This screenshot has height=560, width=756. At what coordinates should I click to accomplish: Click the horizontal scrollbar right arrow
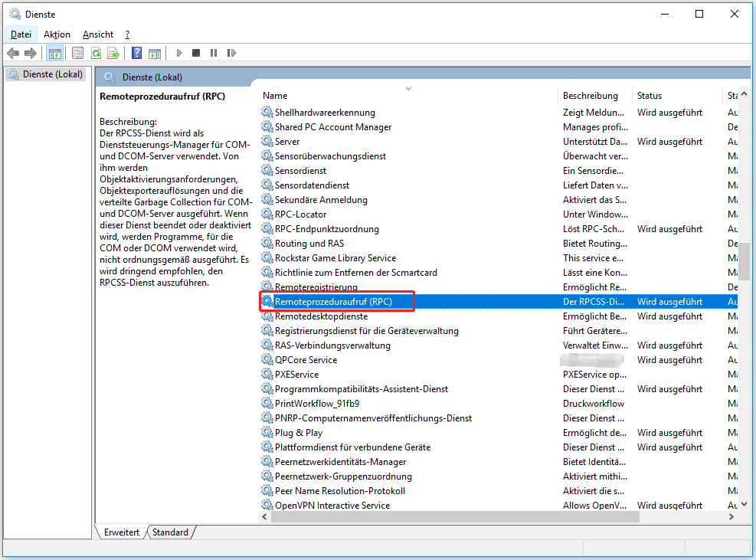[733, 517]
